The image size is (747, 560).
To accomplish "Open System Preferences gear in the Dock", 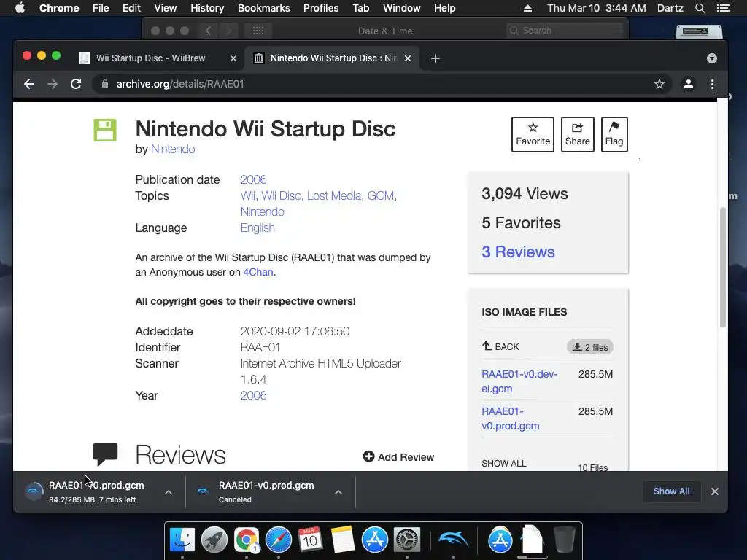I will [407, 540].
